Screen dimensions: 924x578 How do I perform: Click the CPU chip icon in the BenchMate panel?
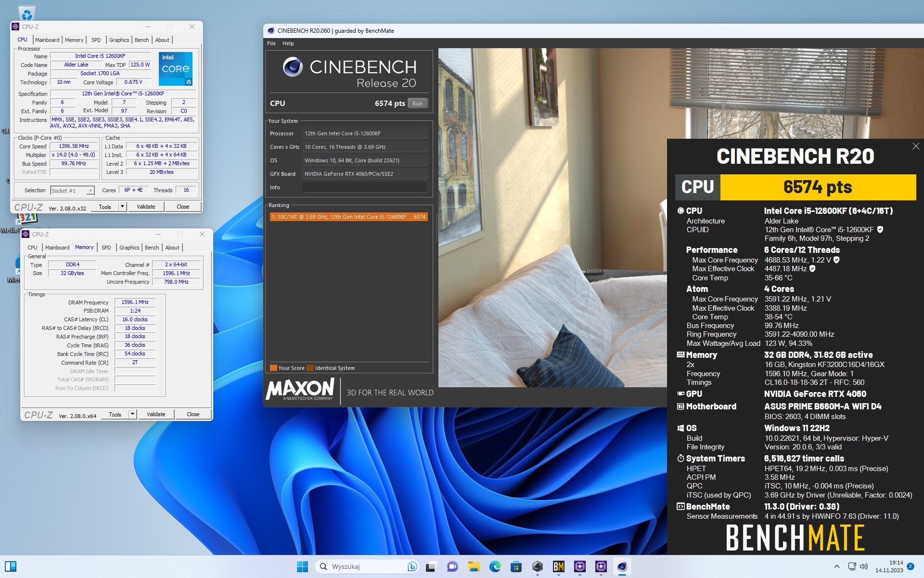tap(680, 210)
